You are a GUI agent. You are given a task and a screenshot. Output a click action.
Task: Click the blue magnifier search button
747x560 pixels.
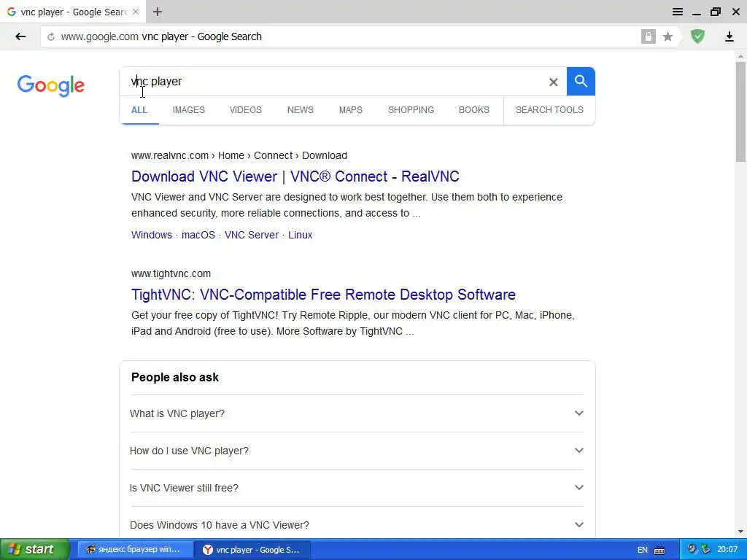coord(581,82)
